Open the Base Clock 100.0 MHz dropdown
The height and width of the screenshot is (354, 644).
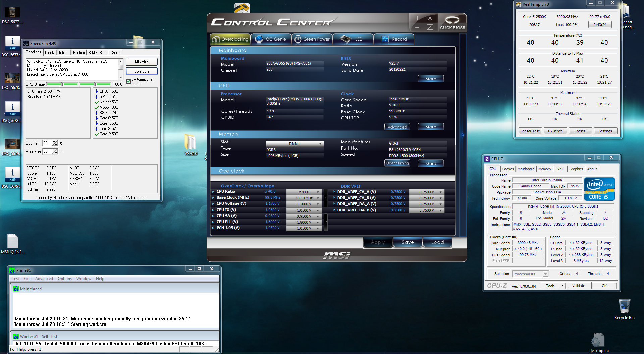coord(304,198)
